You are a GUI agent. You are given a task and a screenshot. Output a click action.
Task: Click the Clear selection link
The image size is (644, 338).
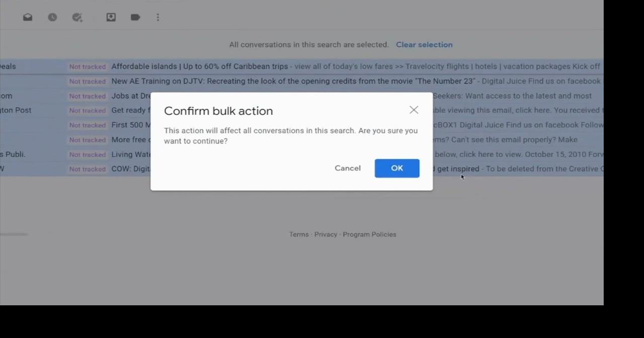424,45
